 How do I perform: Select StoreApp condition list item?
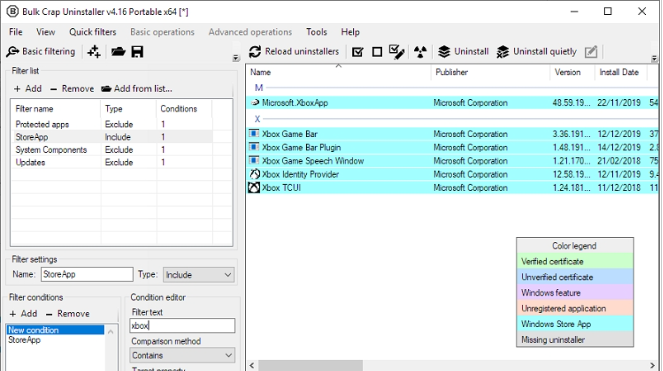tap(55, 340)
